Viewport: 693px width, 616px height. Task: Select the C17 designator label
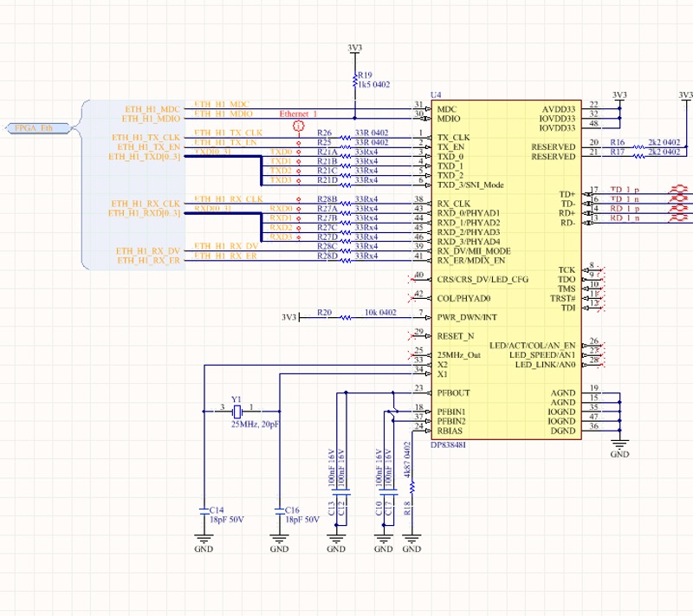[388, 509]
